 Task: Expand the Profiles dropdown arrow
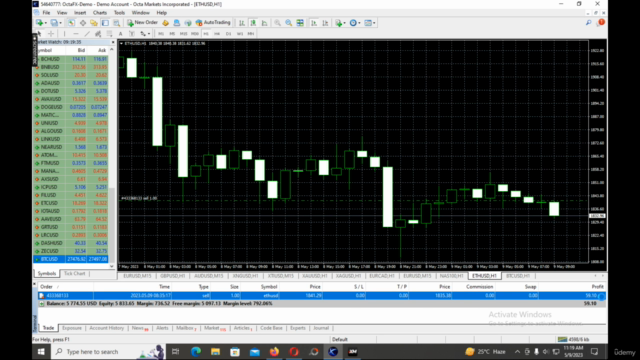coord(60,23)
